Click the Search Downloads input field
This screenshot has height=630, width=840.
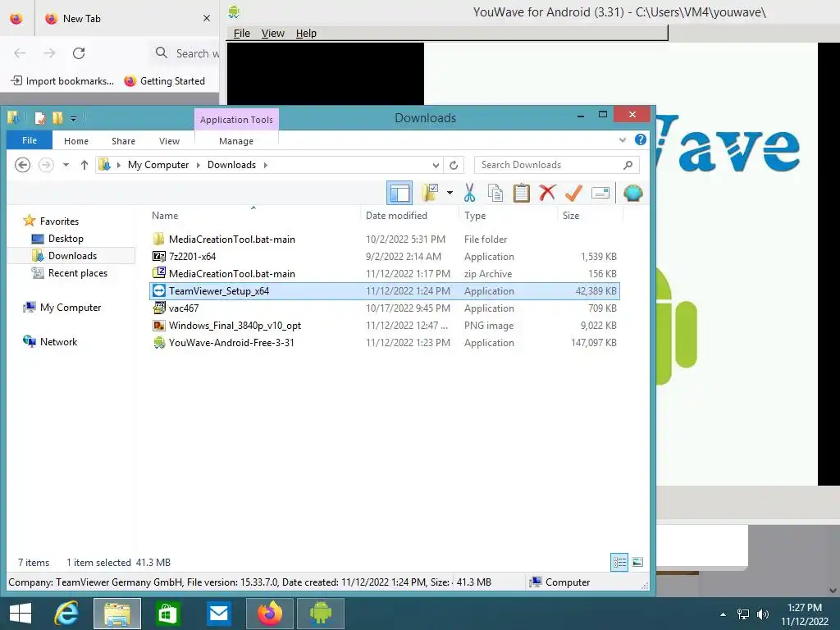[x=557, y=165]
